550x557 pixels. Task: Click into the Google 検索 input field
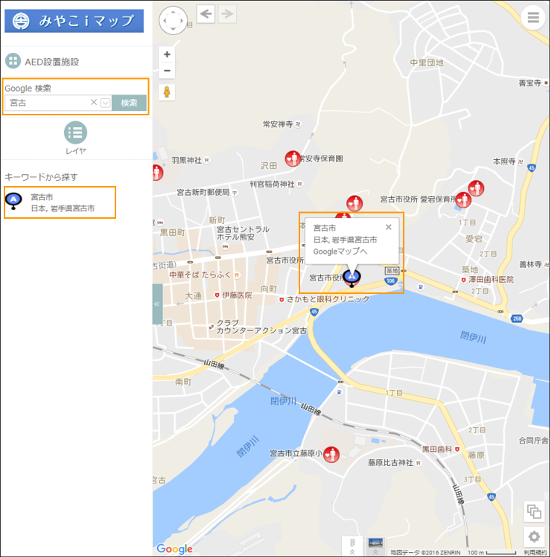point(48,103)
